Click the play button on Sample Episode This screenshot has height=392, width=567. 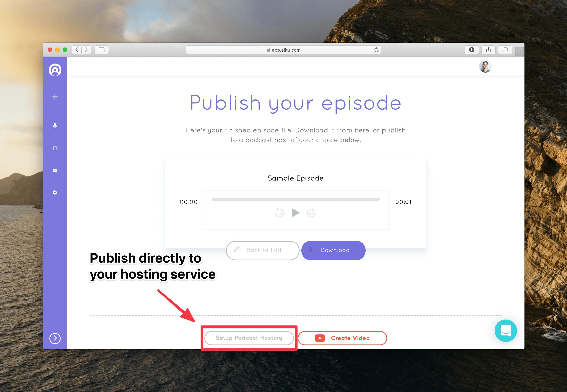296,213
